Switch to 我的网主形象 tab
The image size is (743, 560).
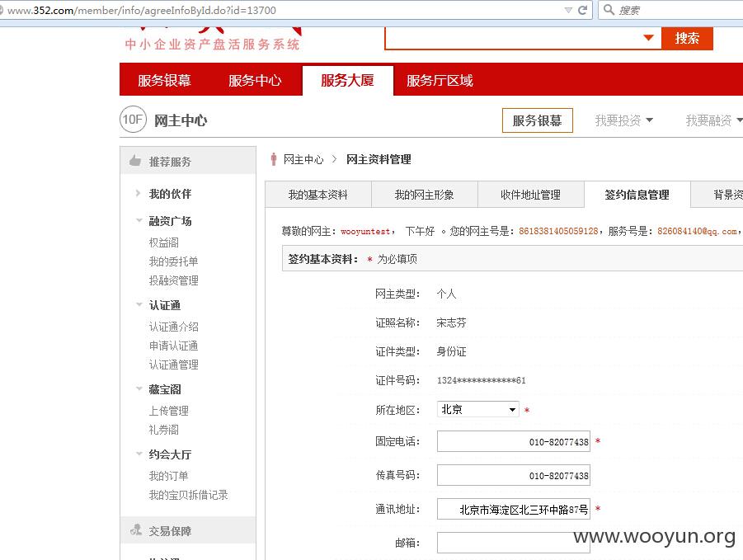pyautogui.click(x=424, y=195)
